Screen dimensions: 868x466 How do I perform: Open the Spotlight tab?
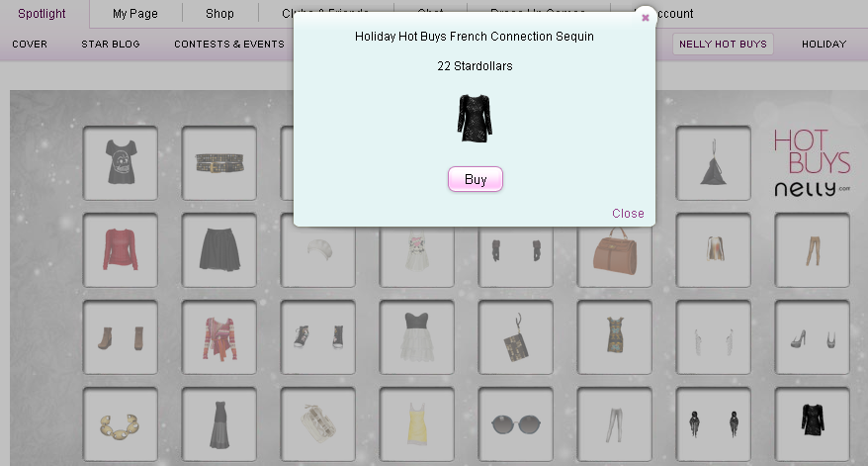click(x=42, y=13)
